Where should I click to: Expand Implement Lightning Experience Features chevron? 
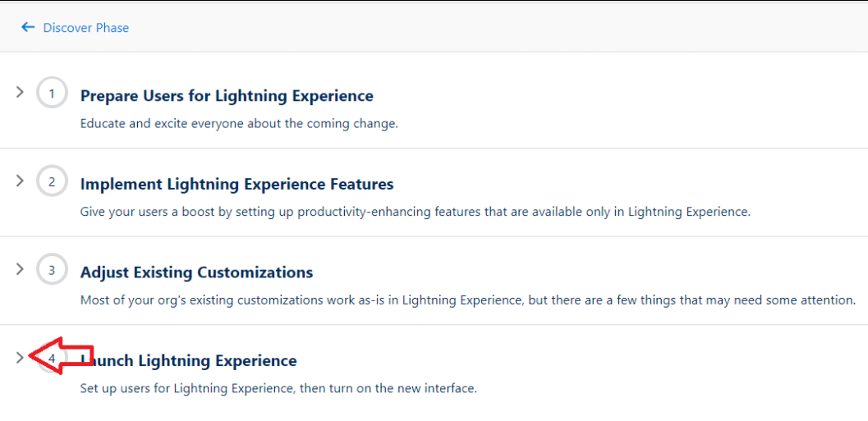tap(21, 181)
